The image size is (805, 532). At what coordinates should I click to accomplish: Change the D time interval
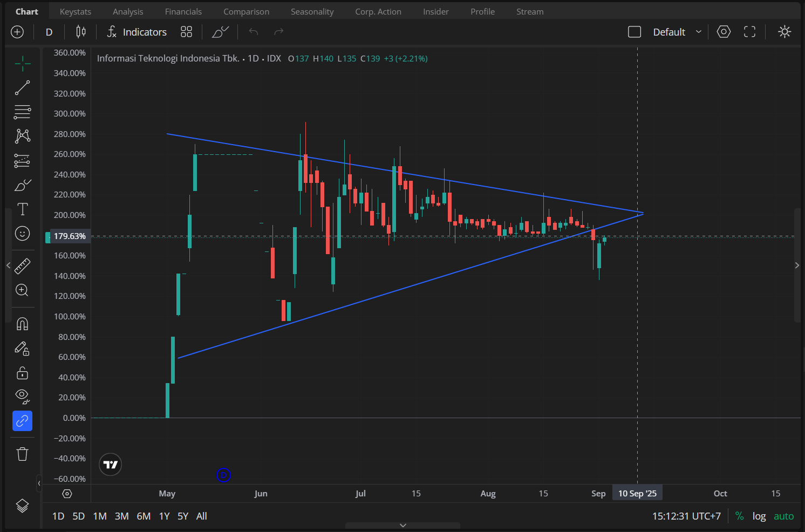click(x=49, y=32)
